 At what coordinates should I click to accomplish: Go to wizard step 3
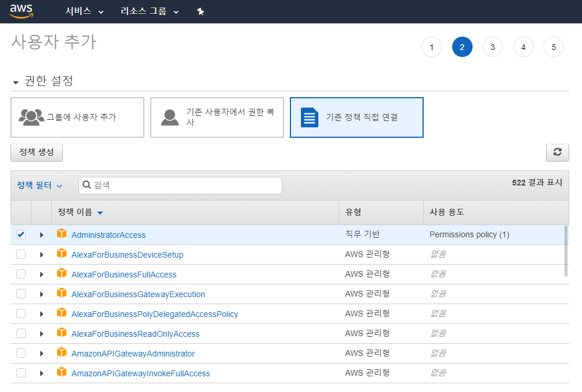[492, 47]
